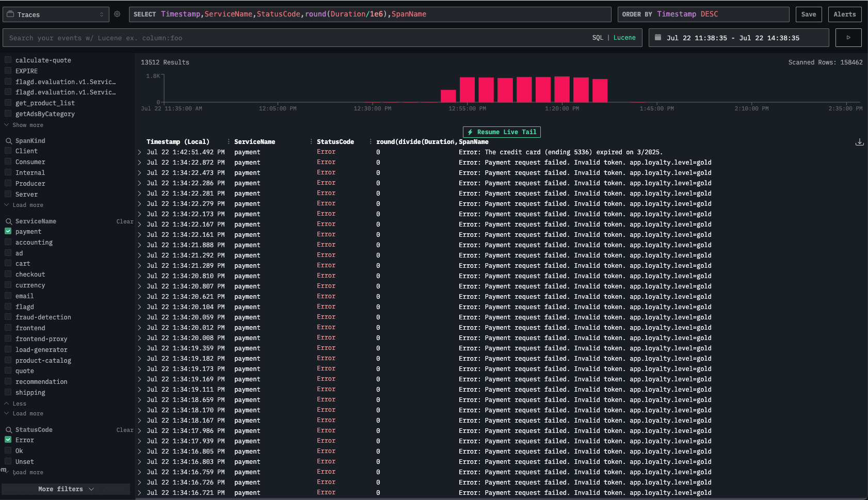868x500 pixels.
Task: Open the settings gear next to Traces
Action: coord(117,14)
